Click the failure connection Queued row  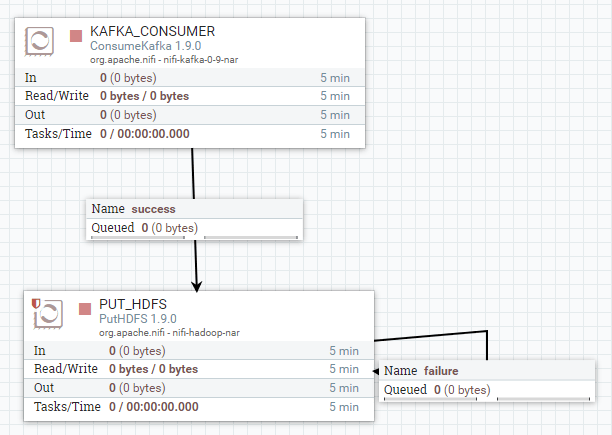(437, 389)
